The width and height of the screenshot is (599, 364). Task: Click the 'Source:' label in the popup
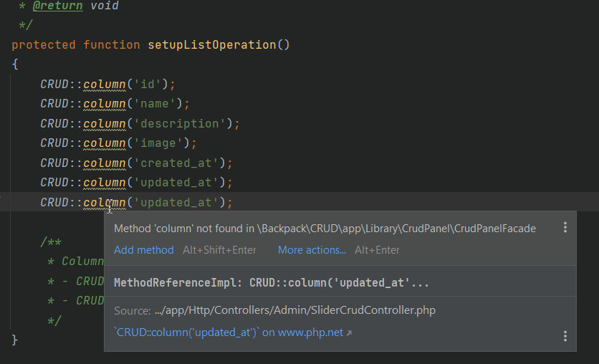[132, 310]
